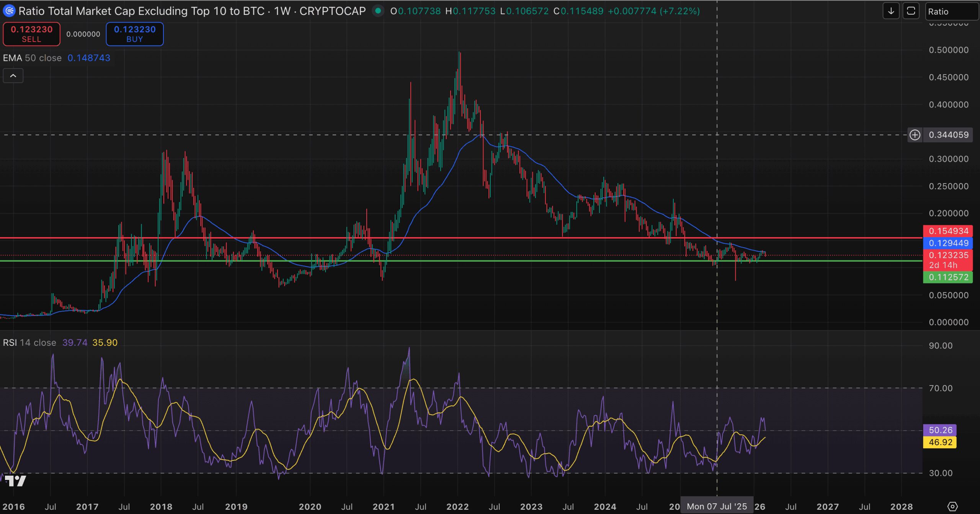Click the green 0.112572 price label

pyautogui.click(x=948, y=277)
